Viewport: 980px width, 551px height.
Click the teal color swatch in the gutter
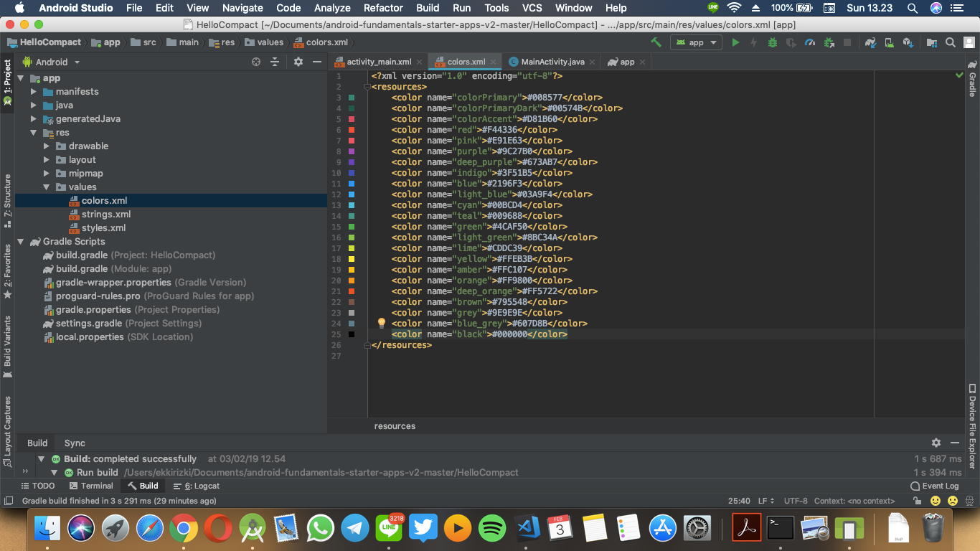click(351, 215)
